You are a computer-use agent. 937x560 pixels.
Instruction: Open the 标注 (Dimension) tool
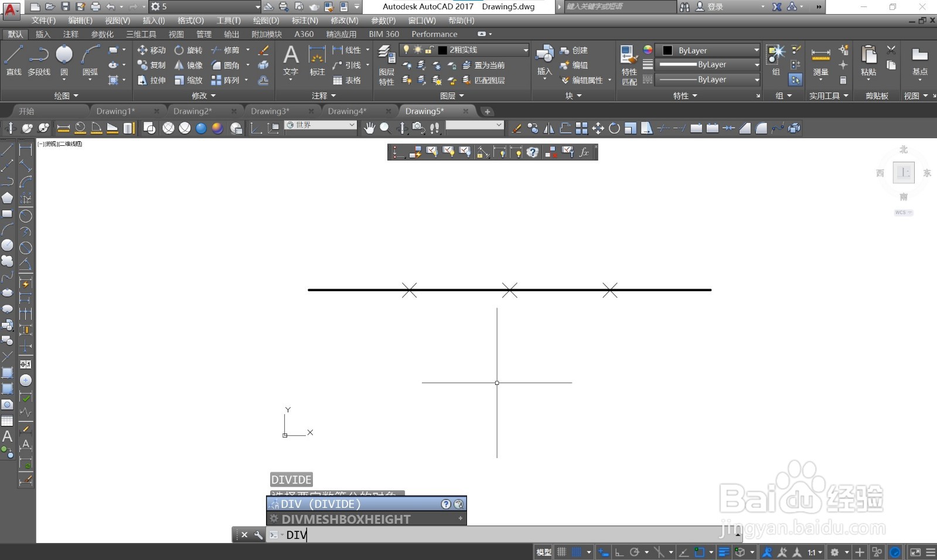click(317, 61)
